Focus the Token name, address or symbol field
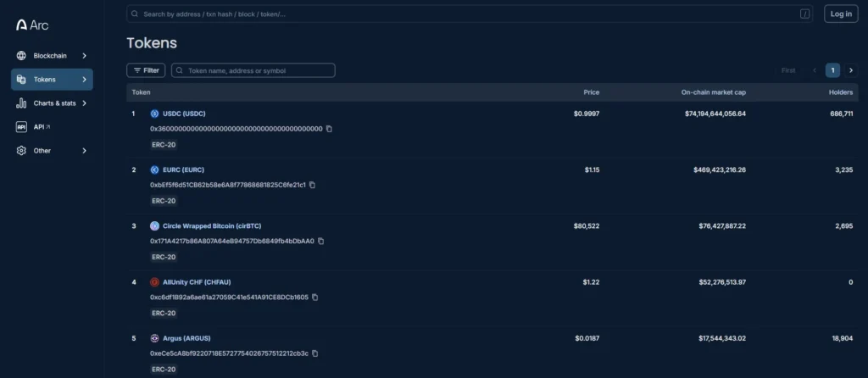The height and width of the screenshot is (378, 868). pos(253,70)
